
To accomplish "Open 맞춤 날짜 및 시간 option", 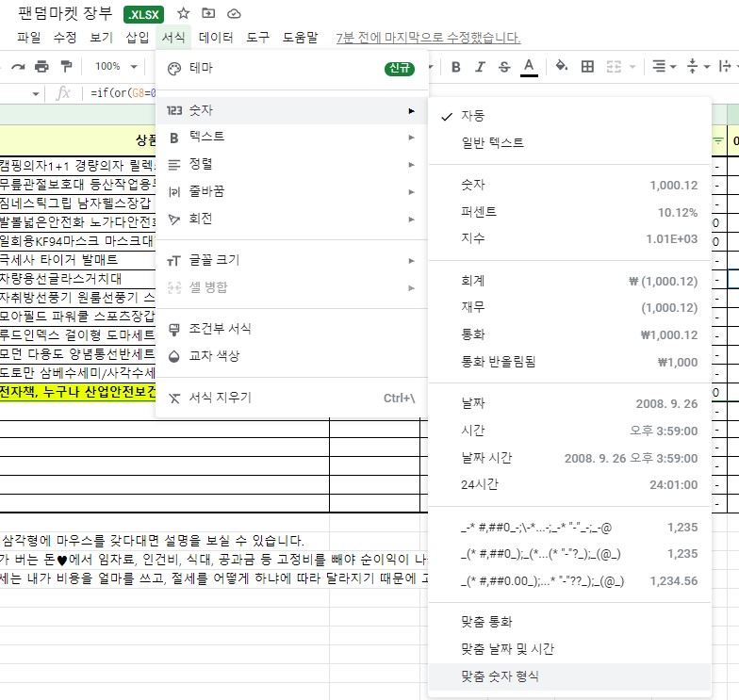I will 569,649.
